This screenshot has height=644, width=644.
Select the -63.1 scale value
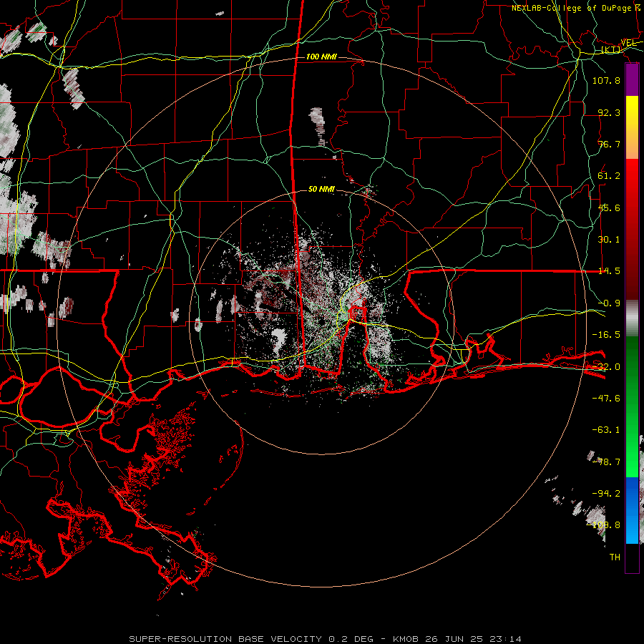606,430
